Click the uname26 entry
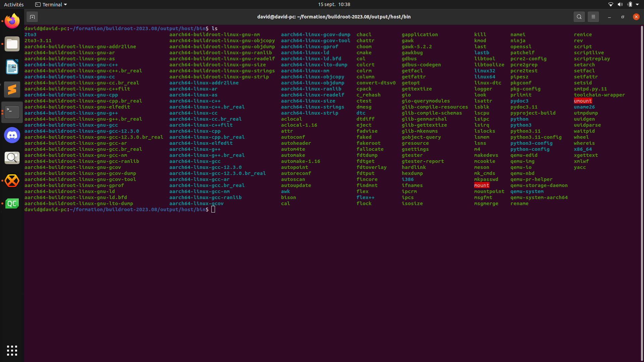The width and height of the screenshot is (644, 362). click(584, 107)
